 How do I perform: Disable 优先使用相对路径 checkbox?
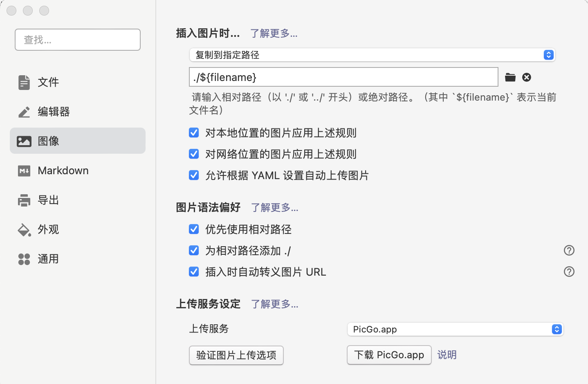click(x=194, y=229)
